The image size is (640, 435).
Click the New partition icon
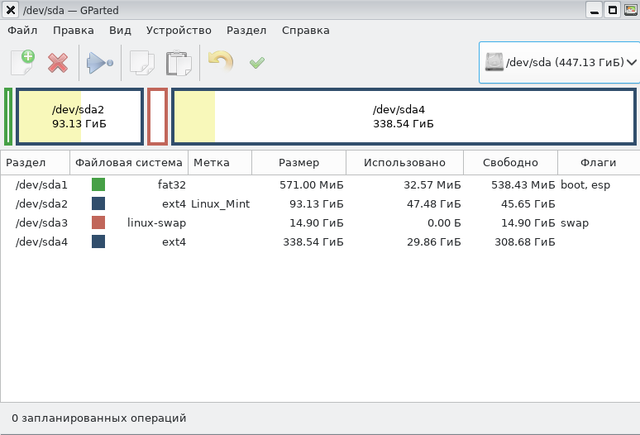pyautogui.click(x=23, y=62)
